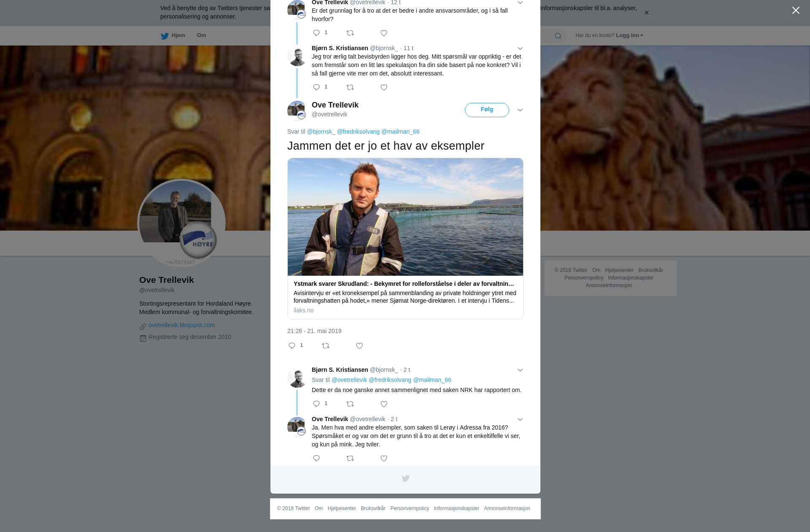Expand the Logg inn dropdown
This screenshot has width=810, height=532.
point(629,35)
